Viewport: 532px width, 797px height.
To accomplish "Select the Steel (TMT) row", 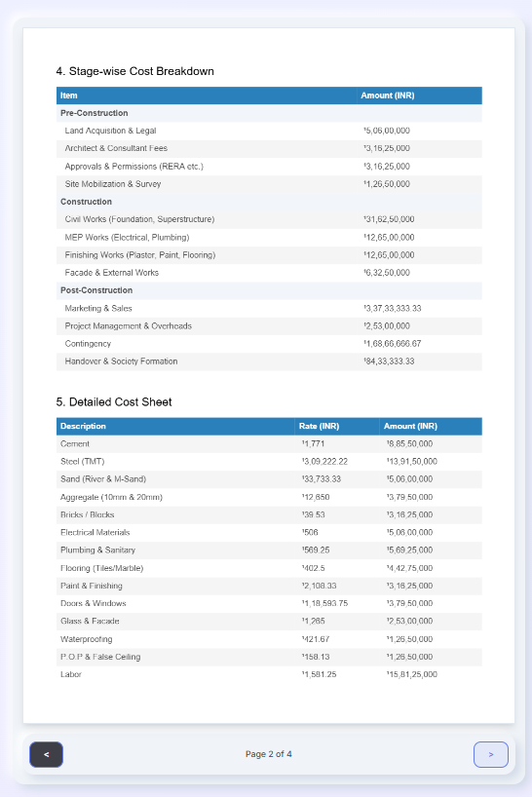I will click(269, 462).
